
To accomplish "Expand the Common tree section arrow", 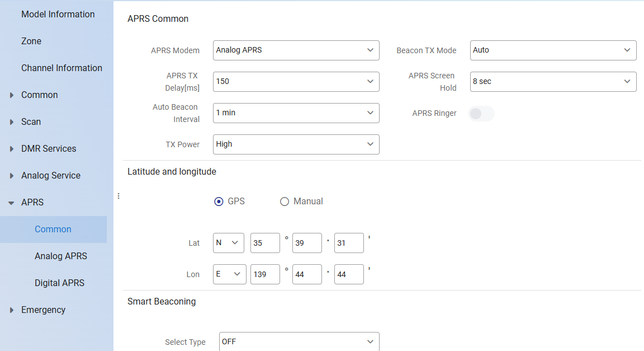I will coord(12,95).
